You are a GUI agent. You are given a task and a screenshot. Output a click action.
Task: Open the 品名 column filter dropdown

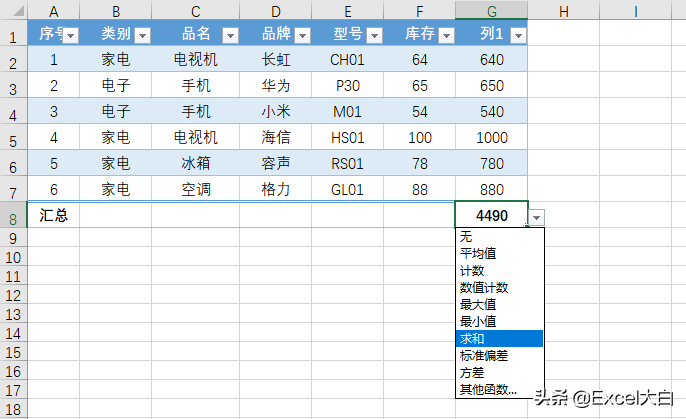pos(230,35)
